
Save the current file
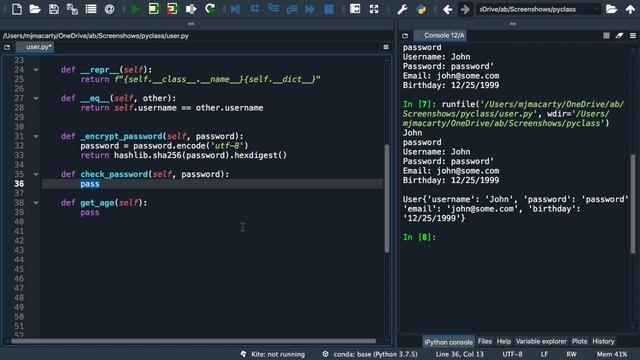click(54, 9)
